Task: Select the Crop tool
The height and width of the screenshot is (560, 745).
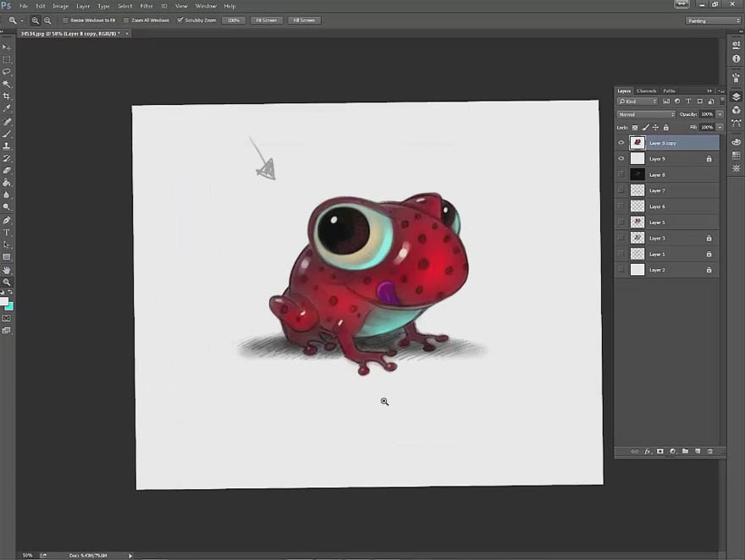Action: click(6, 96)
